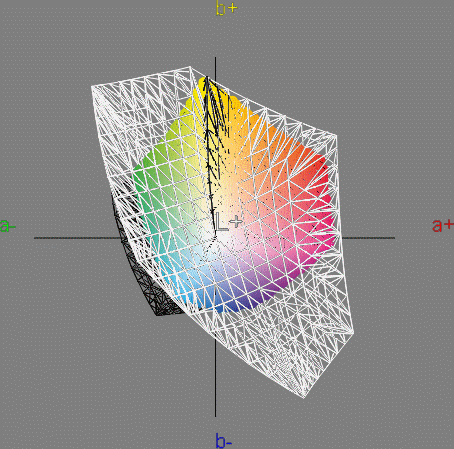Click the red a+ axis label
Image resolution: width=454 pixels, height=449 pixels.
tap(443, 226)
